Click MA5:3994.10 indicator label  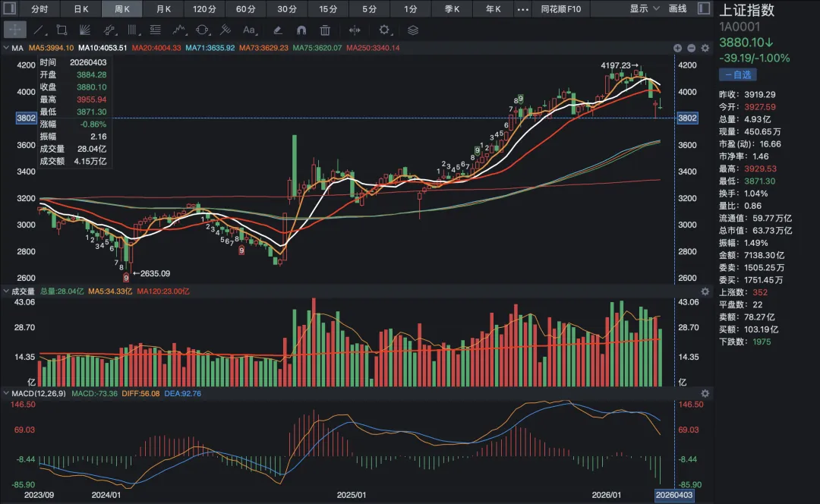52,48
